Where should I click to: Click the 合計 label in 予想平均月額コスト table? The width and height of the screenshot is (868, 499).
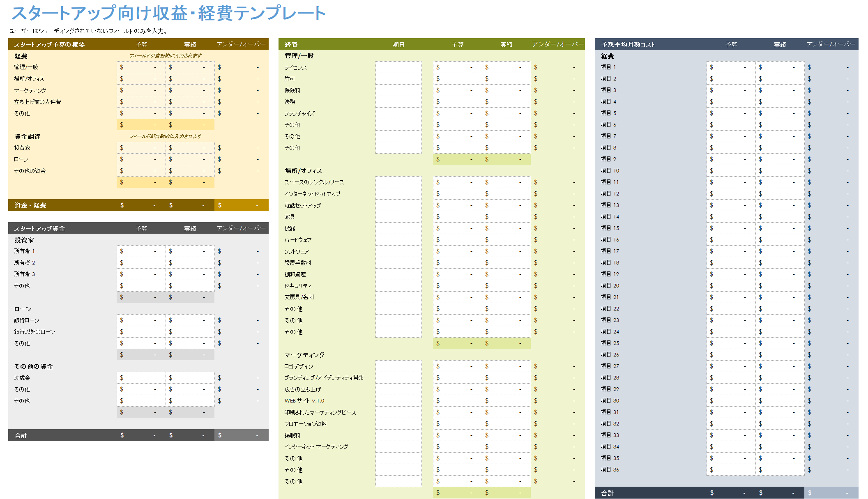click(607, 493)
